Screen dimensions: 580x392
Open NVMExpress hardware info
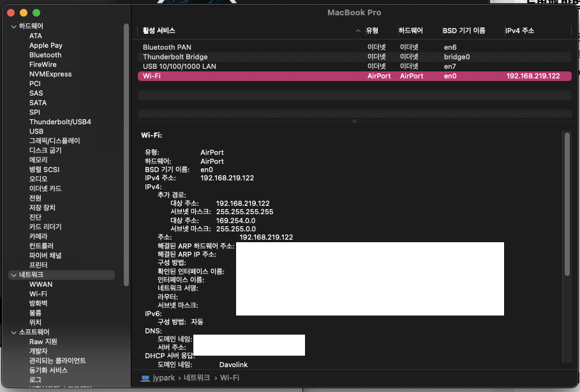(x=50, y=75)
